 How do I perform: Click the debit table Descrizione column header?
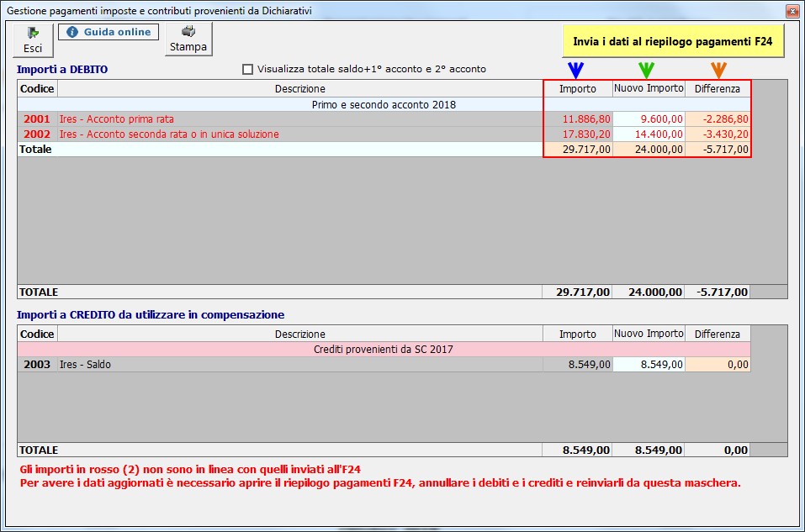[299, 89]
